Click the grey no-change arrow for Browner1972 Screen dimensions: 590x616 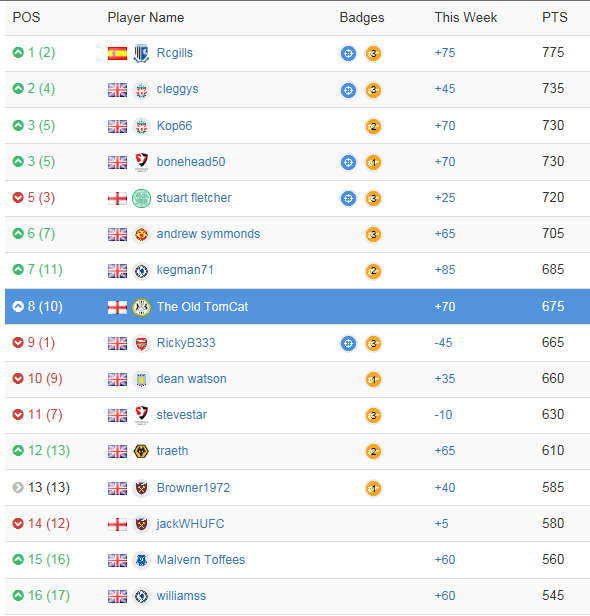pos(18,488)
